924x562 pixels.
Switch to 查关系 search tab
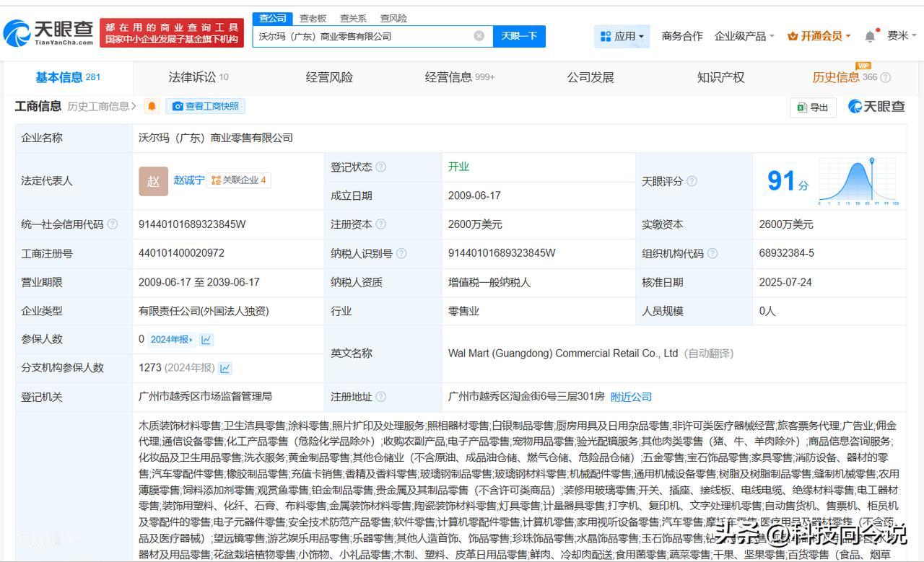point(353,18)
